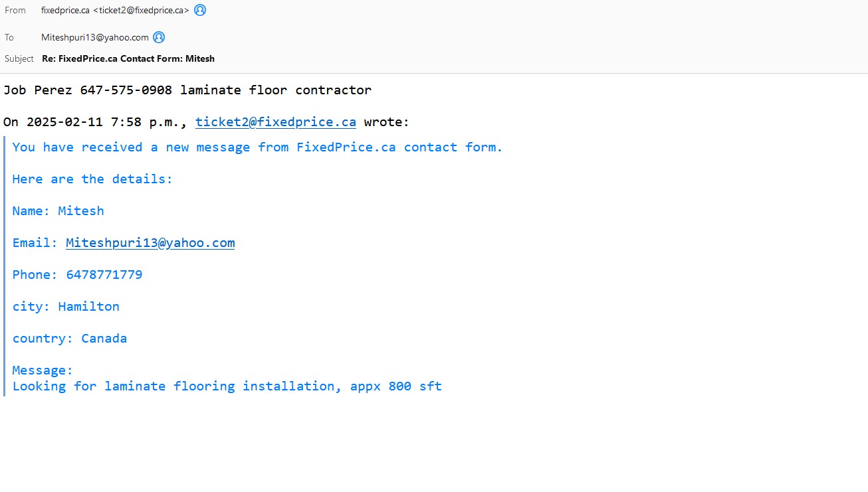Click the sender address in the From field
Viewport: 868px width, 492px height.
[x=115, y=11]
